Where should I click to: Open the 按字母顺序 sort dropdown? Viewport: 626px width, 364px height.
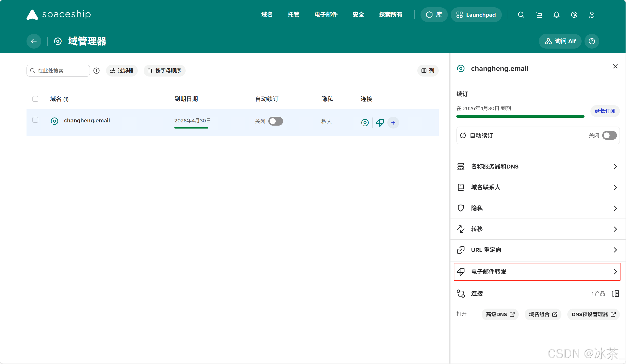(x=164, y=70)
